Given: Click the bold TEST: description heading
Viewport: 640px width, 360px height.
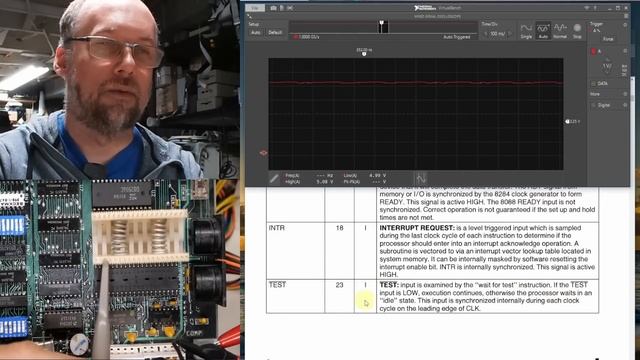Looking at the screenshot, I should [389, 285].
